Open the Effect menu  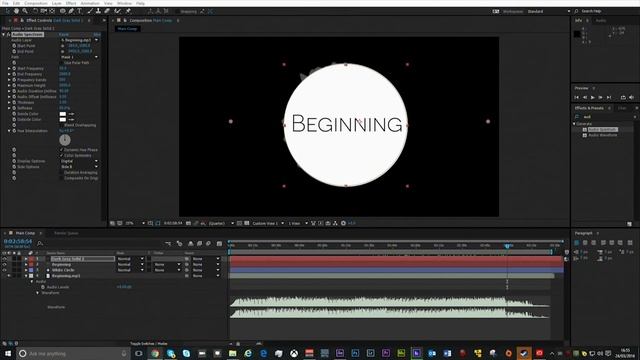coord(71,3)
